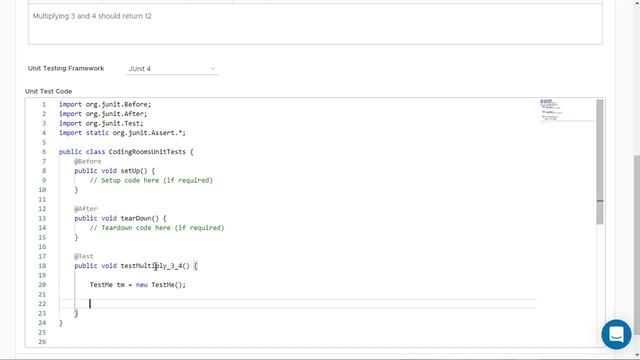The height and width of the screenshot is (360, 640).
Task: Click the @Before annotation
Action: point(88,161)
